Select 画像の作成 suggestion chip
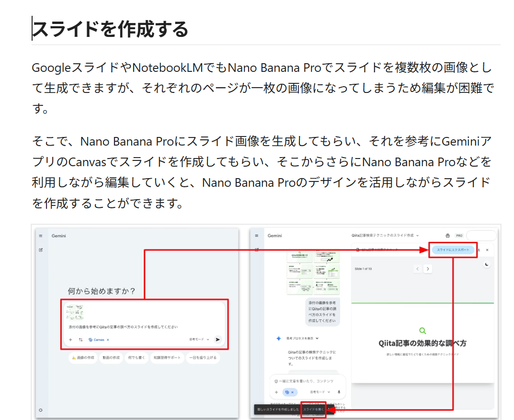514x420 pixels. (x=83, y=358)
